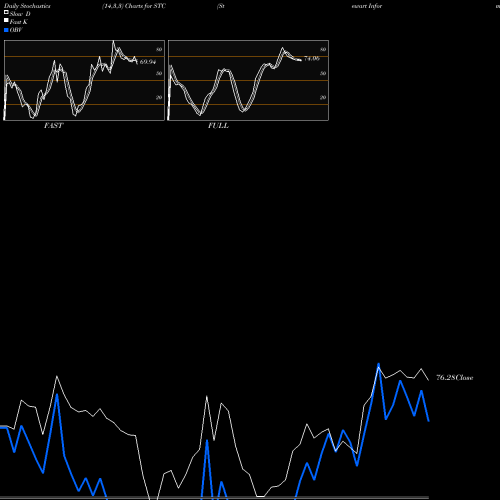Click the 20 level label in FAST chart
500x500 pixels.
[x=159, y=97]
